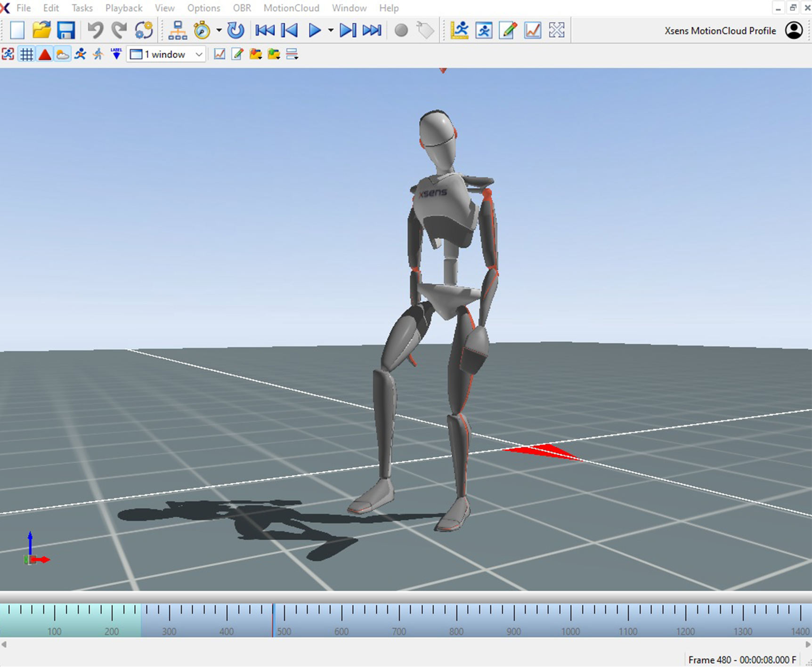Open the graph editor icon
Screen dimensions: 812x667
(x=532, y=30)
